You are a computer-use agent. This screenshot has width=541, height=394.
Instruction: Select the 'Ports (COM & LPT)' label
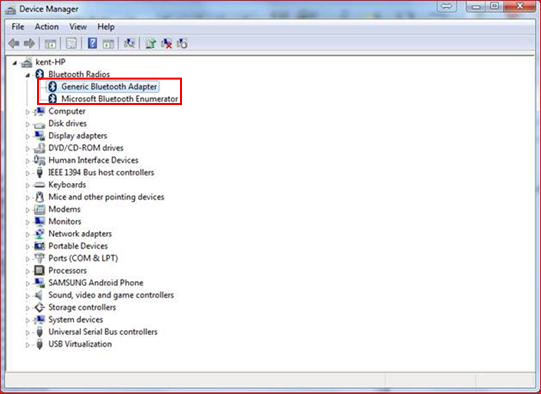point(83,258)
